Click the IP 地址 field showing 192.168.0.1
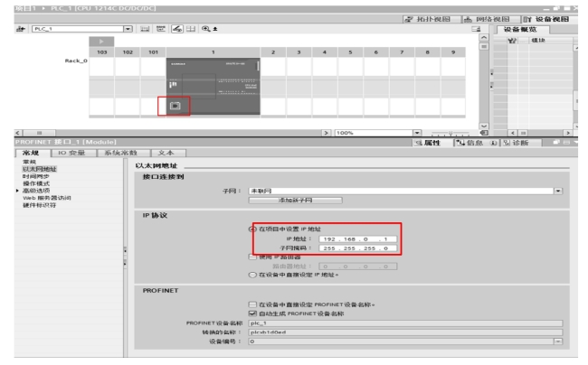The width and height of the screenshot is (588, 365). coord(357,239)
